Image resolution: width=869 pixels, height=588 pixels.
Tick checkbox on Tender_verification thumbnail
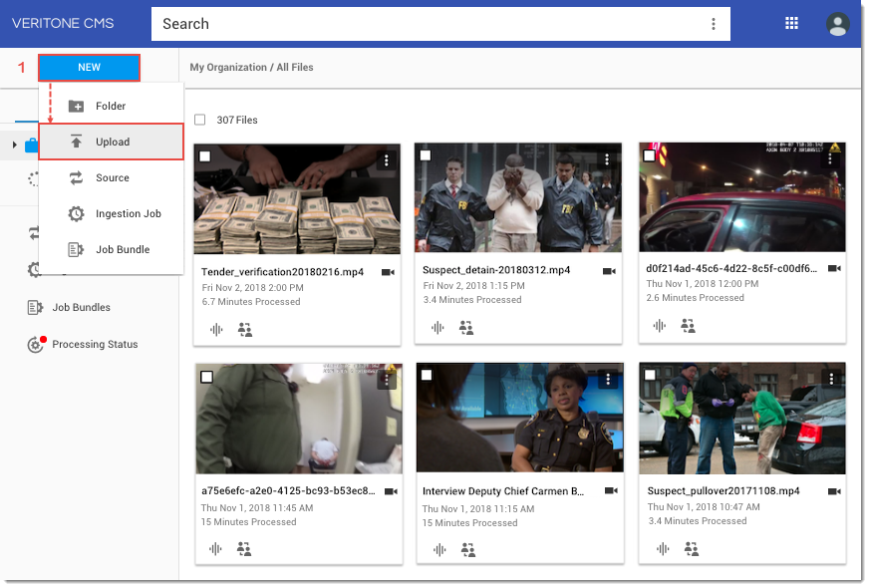(205, 156)
